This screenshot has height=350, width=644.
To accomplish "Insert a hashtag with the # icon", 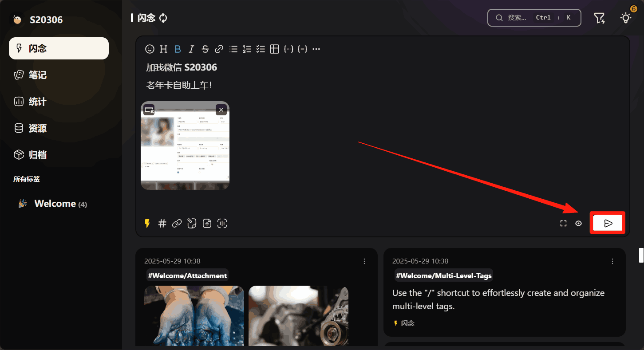I will tap(162, 224).
